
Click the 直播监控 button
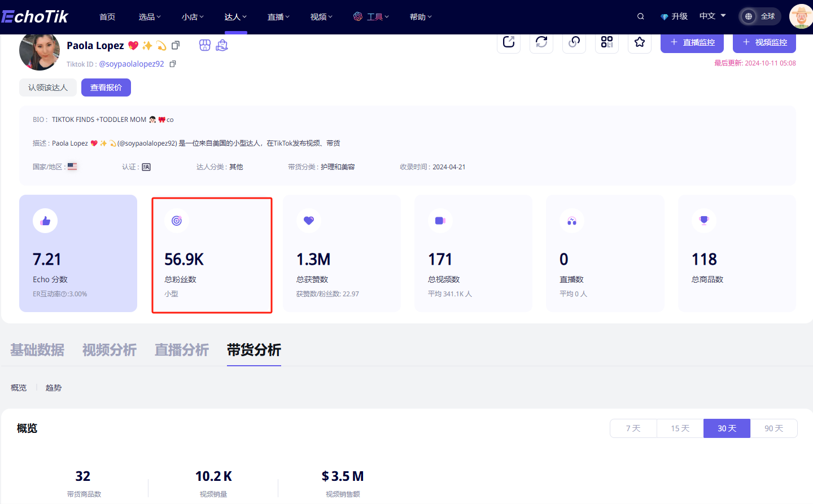coord(692,42)
